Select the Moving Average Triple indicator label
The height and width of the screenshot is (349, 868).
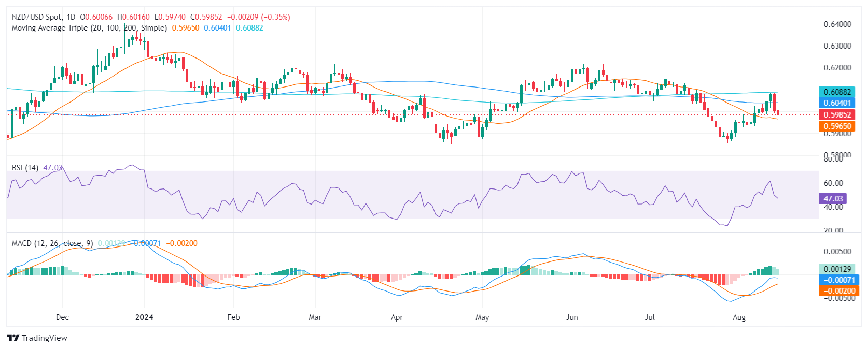click(x=89, y=28)
